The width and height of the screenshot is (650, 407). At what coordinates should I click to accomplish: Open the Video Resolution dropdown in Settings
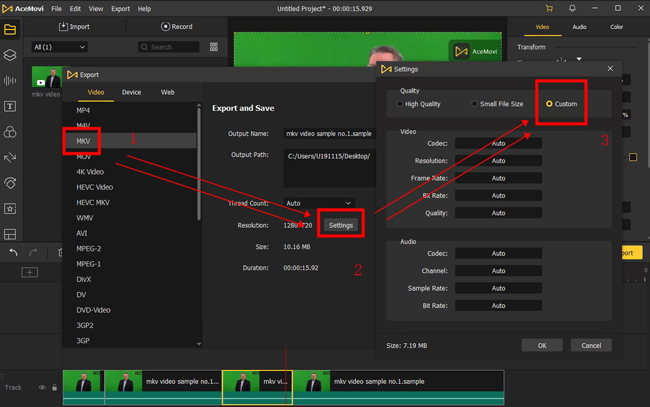tap(498, 161)
